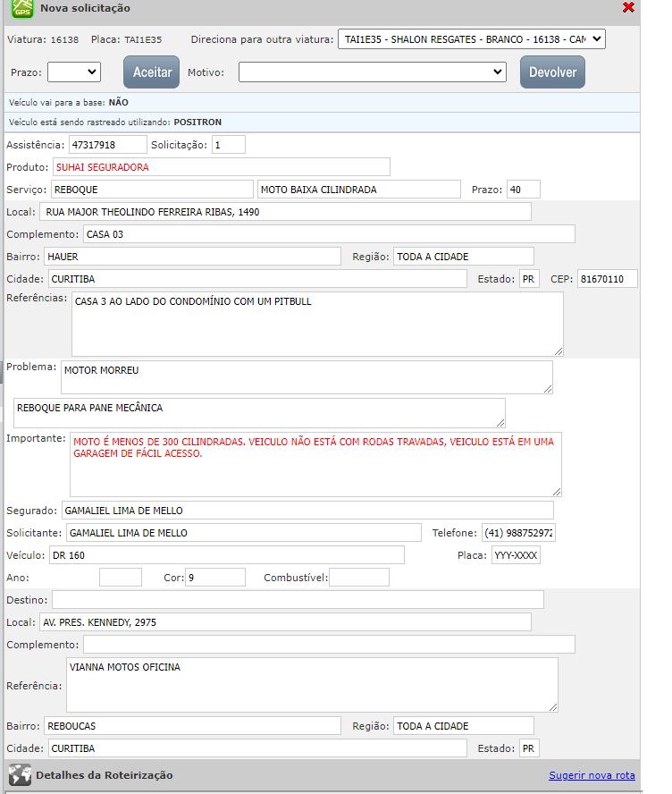Select the Produto field showing SUHAI SEGURADORA
This screenshot has height=794, width=672.
point(221,166)
